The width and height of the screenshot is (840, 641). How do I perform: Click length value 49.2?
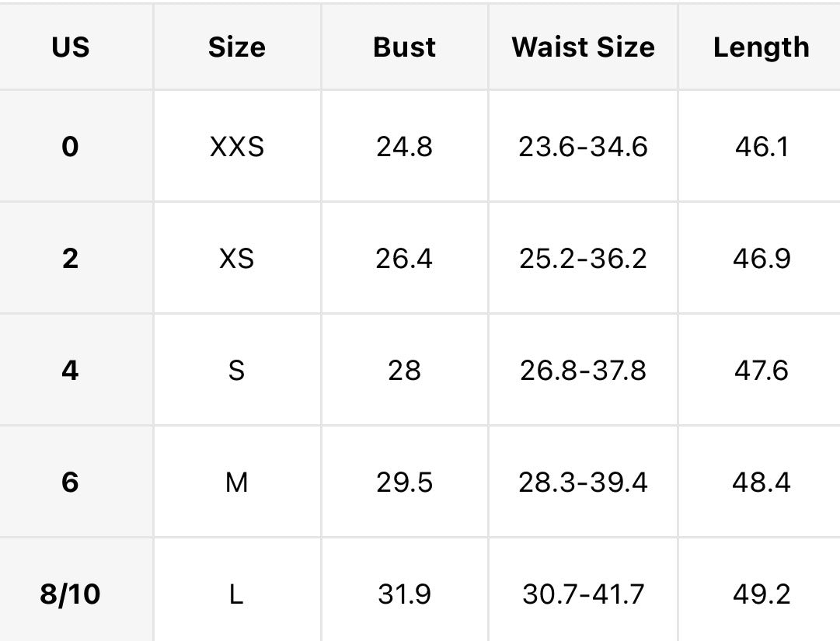(x=761, y=594)
